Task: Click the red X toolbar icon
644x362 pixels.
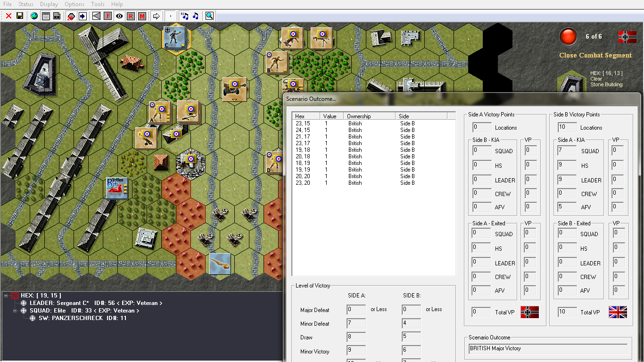Action: tap(8, 16)
